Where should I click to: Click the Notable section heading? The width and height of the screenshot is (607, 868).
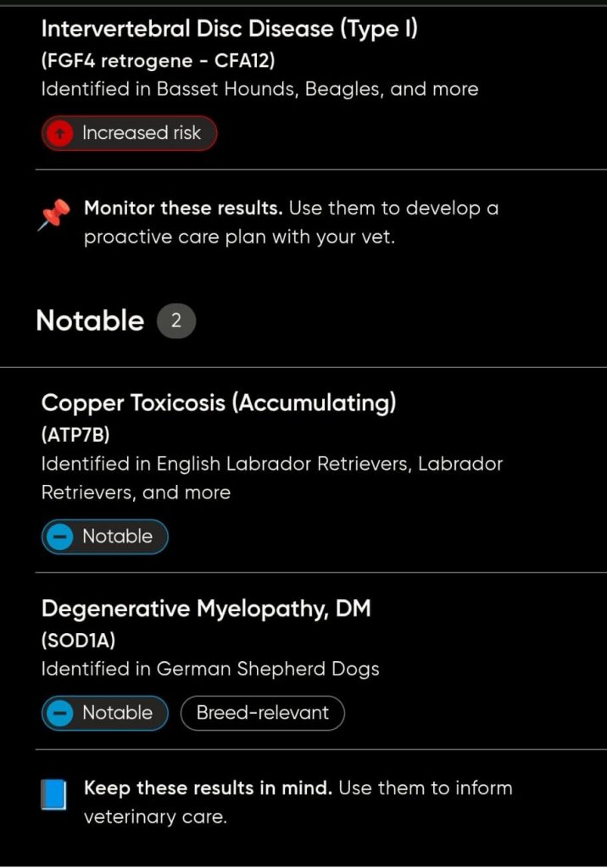tap(90, 321)
